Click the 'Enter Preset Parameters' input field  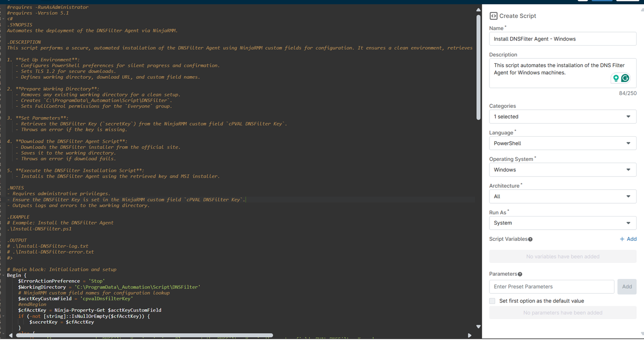click(x=551, y=286)
